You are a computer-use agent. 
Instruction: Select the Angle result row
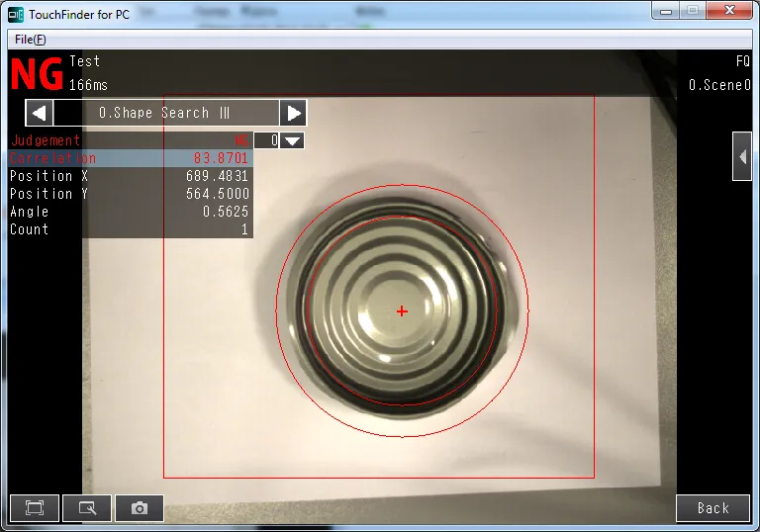129,212
